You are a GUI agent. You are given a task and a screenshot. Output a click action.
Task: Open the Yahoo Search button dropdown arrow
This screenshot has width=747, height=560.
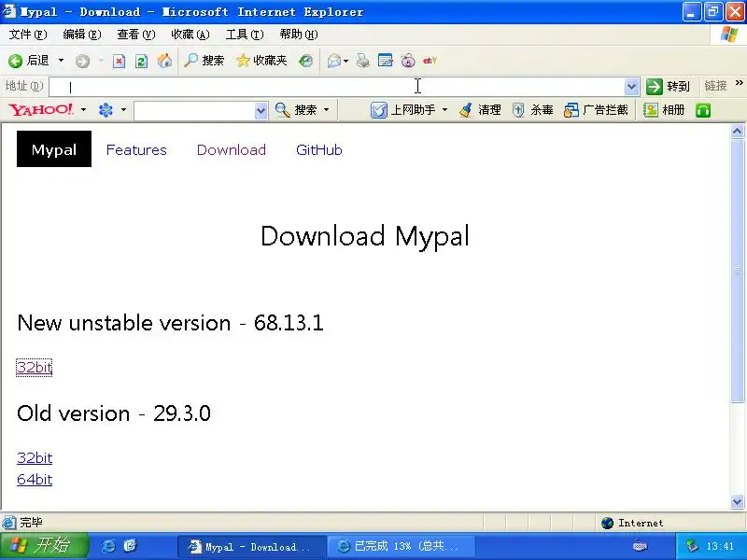tap(326, 110)
